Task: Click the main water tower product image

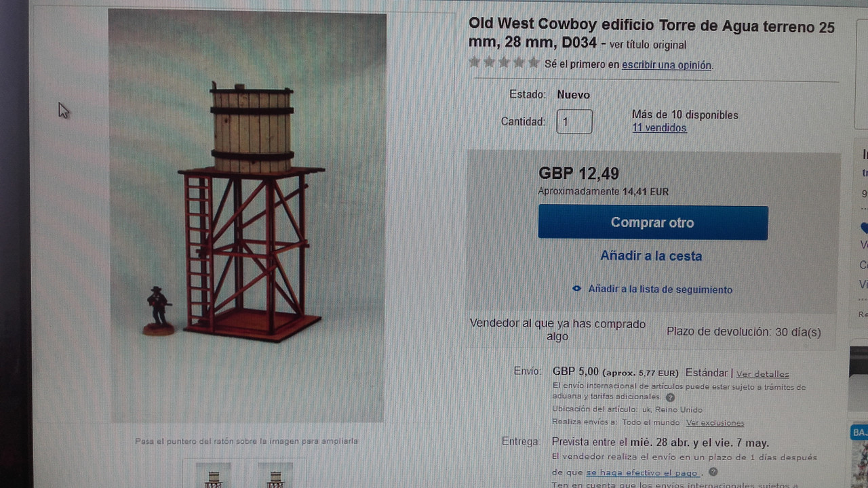Action: point(248,216)
